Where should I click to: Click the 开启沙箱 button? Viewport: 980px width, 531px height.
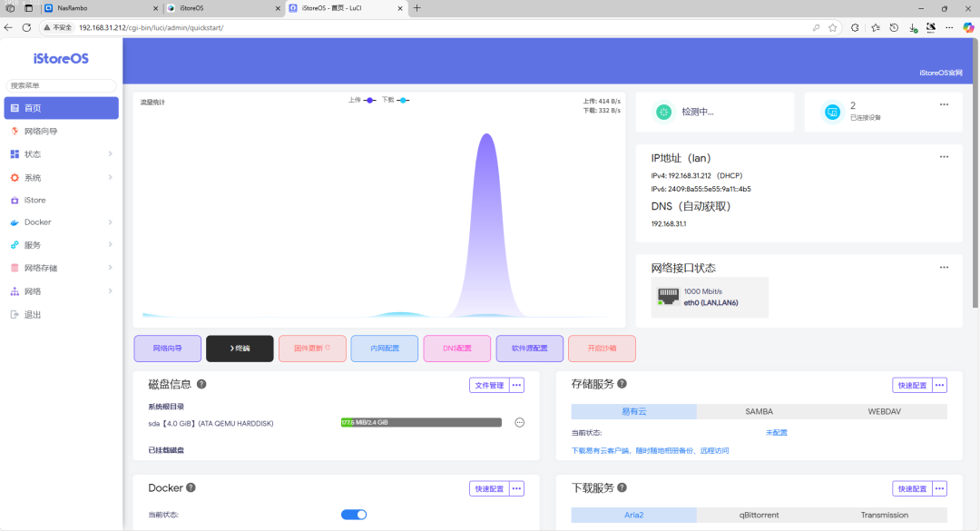(x=602, y=349)
